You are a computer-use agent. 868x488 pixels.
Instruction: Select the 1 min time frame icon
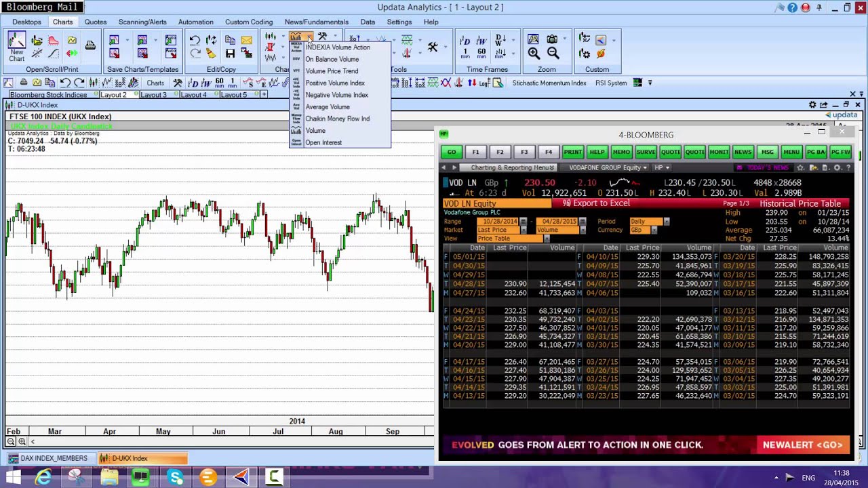click(465, 54)
